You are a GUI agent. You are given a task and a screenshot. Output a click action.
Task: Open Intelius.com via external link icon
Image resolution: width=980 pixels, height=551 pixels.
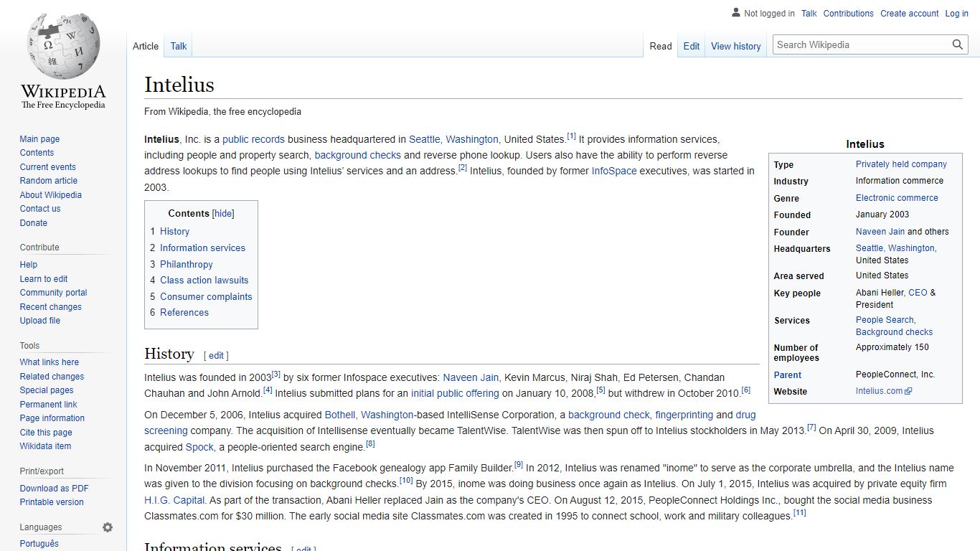(x=908, y=391)
